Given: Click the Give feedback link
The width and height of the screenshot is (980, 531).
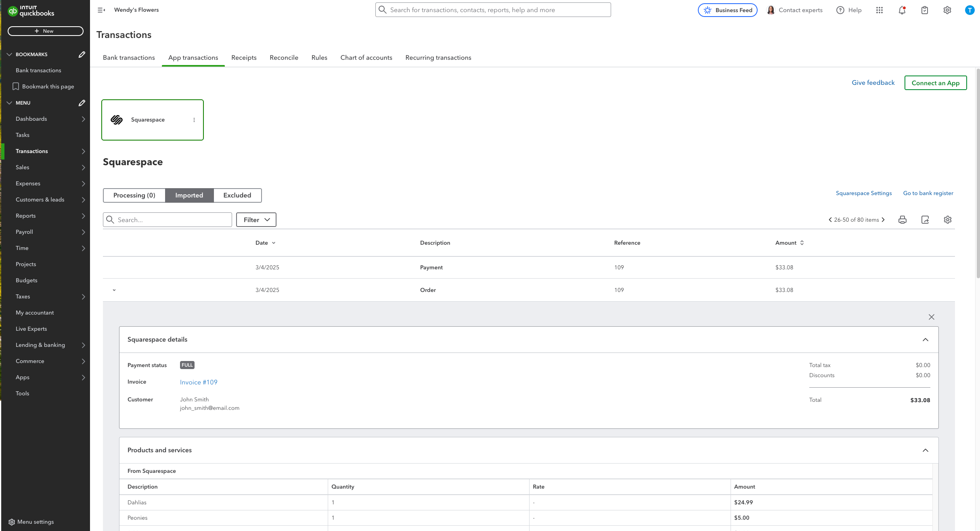Looking at the screenshot, I should [x=873, y=83].
